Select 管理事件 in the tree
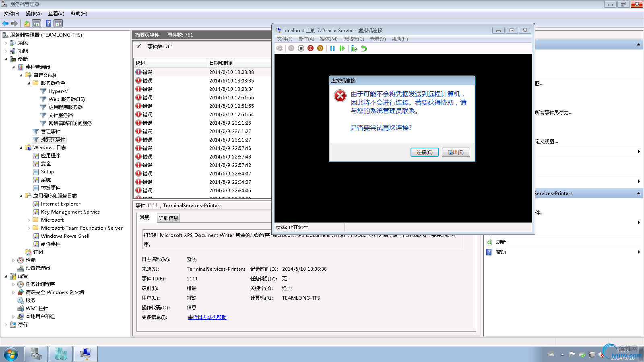 [x=50, y=132]
